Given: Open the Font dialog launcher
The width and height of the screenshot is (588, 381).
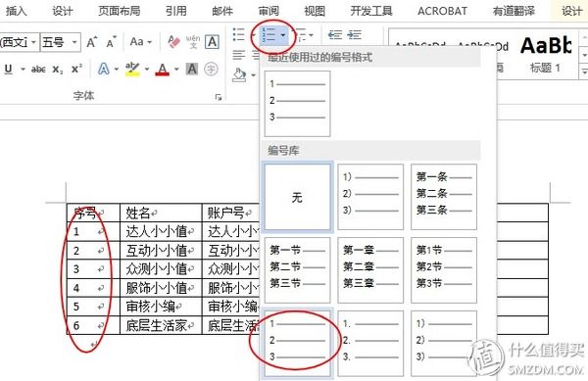Looking at the screenshot, I should click(x=219, y=97).
